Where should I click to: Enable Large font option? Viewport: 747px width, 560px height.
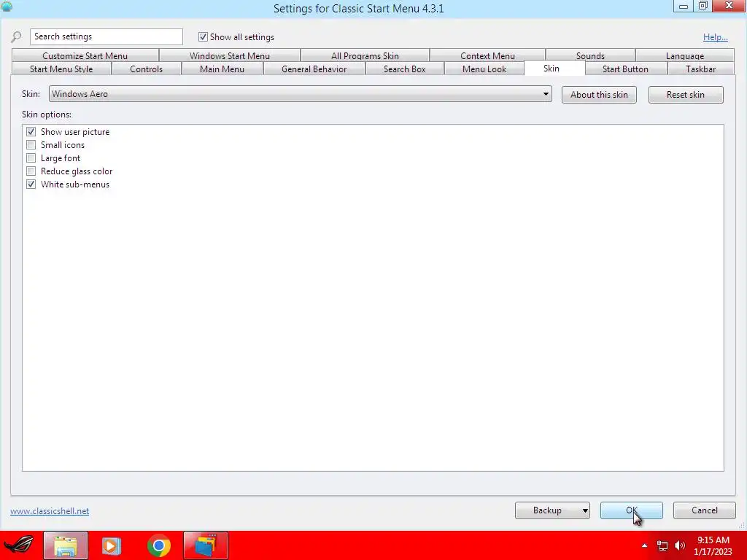31,158
